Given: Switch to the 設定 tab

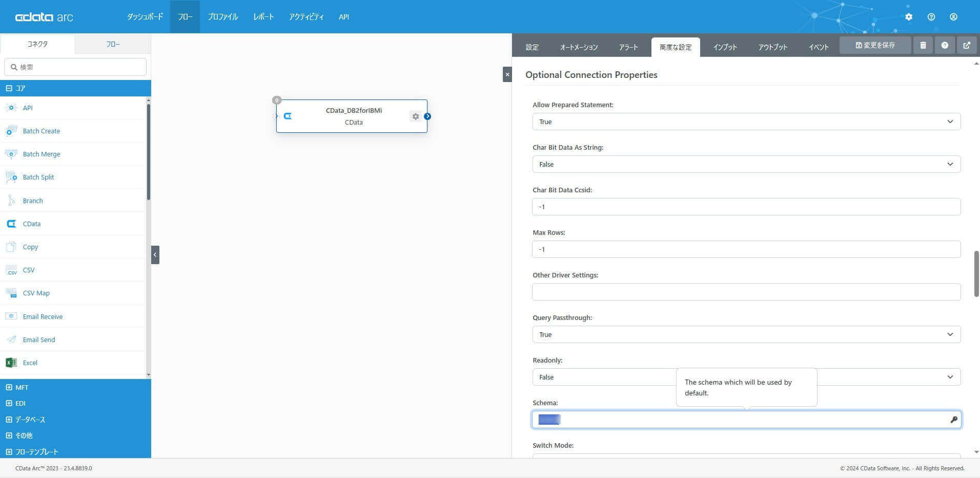Looking at the screenshot, I should [x=532, y=47].
